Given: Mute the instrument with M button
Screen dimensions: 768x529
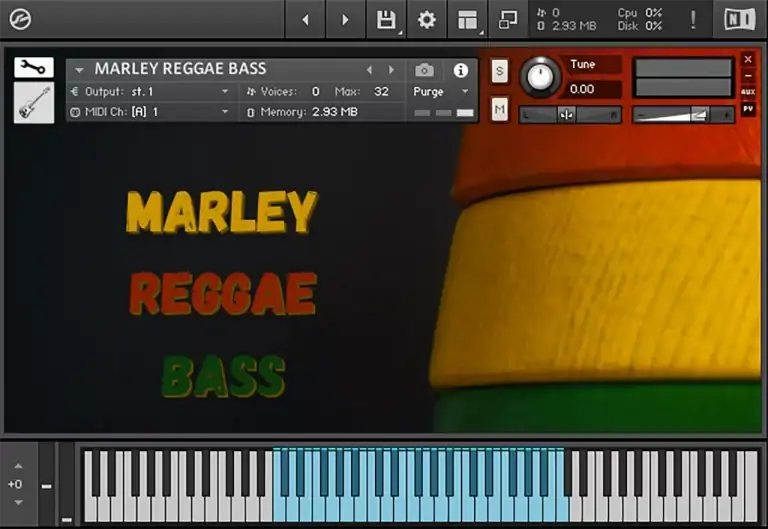Looking at the screenshot, I should (x=499, y=109).
